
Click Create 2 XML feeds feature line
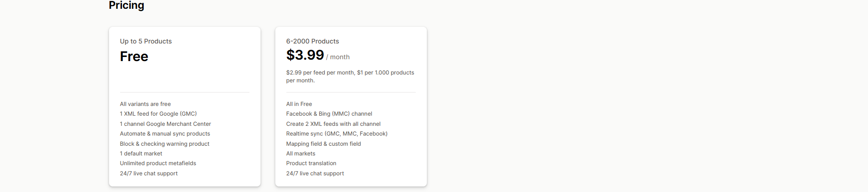pos(333,124)
